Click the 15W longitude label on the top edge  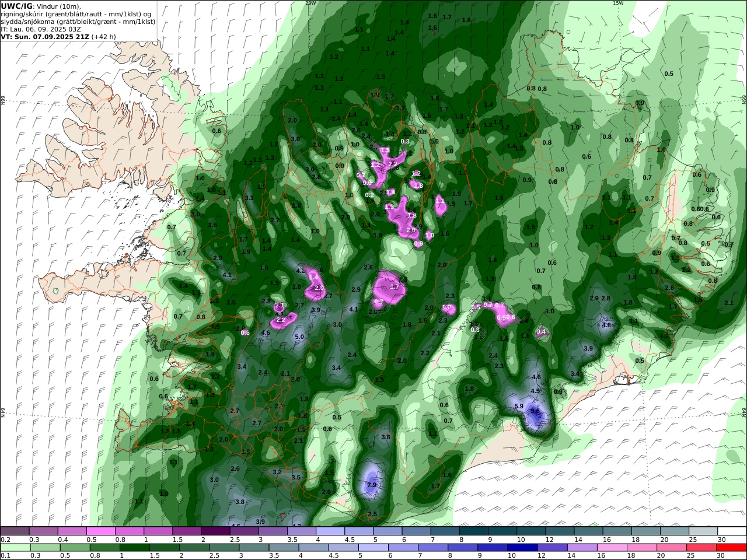click(618, 3)
